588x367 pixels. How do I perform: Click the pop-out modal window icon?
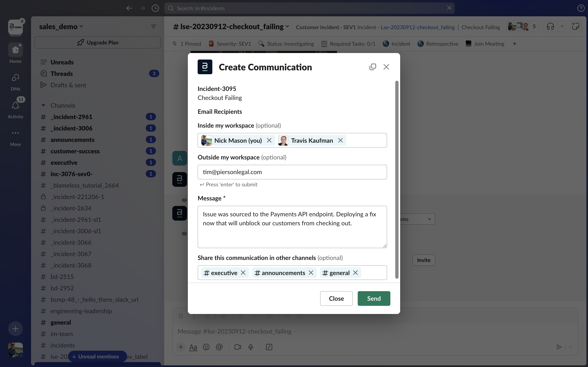tap(372, 67)
